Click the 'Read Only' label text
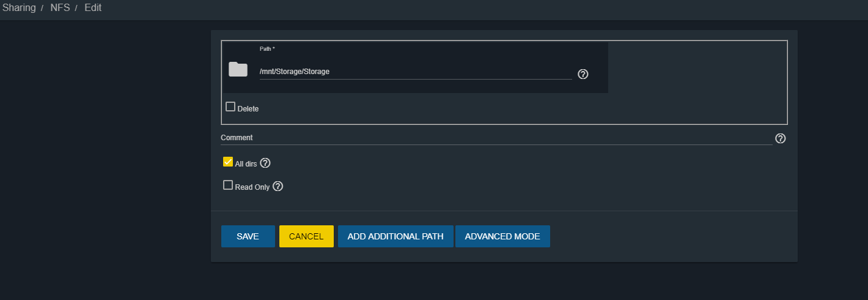This screenshot has height=300, width=868. [x=252, y=187]
